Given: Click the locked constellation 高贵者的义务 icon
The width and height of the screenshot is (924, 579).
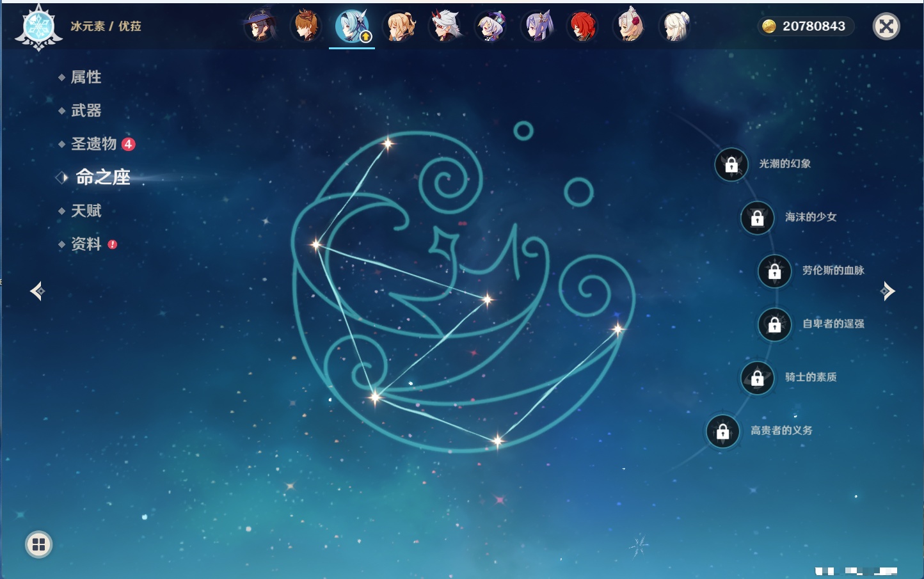Looking at the screenshot, I should click(723, 431).
